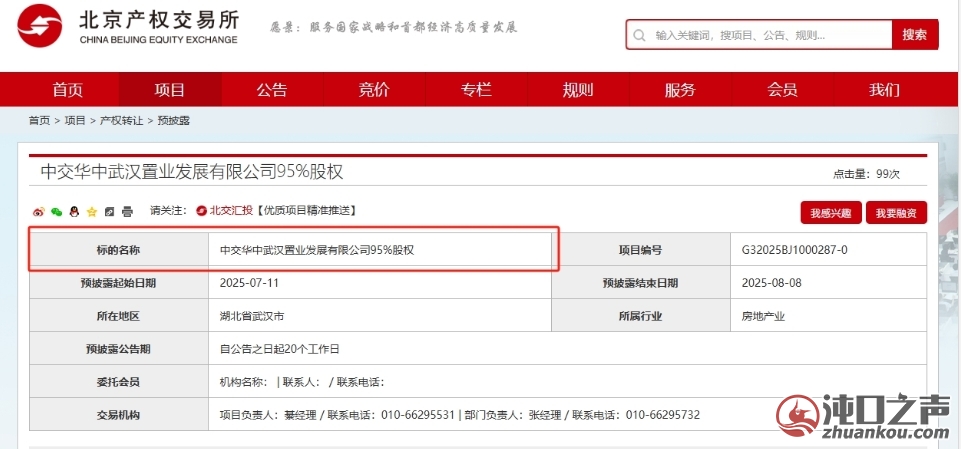This screenshot has height=449, width=961.
Task: Click the Beijing Equity Exchange logo
Action: pyautogui.click(x=129, y=26)
